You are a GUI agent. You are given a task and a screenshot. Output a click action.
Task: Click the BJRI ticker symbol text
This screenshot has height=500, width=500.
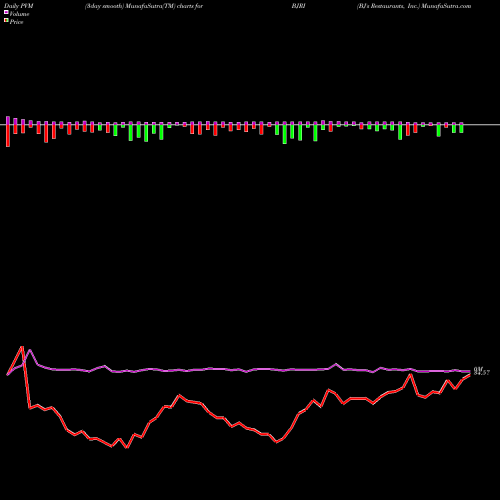298,6
